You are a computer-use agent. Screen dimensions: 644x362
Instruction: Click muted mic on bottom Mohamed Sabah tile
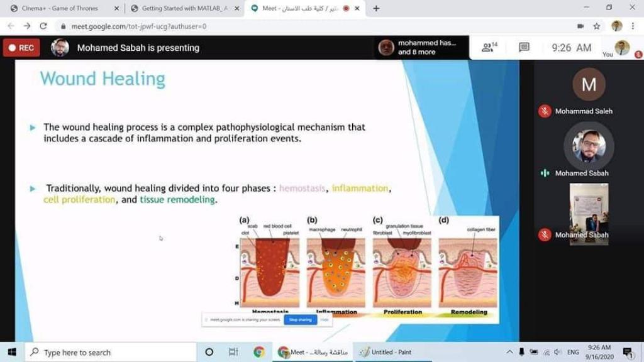click(x=545, y=235)
